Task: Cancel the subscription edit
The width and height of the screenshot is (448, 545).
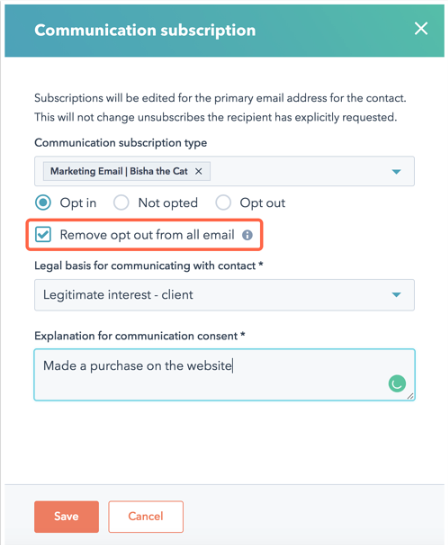Action: pyautogui.click(x=146, y=516)
